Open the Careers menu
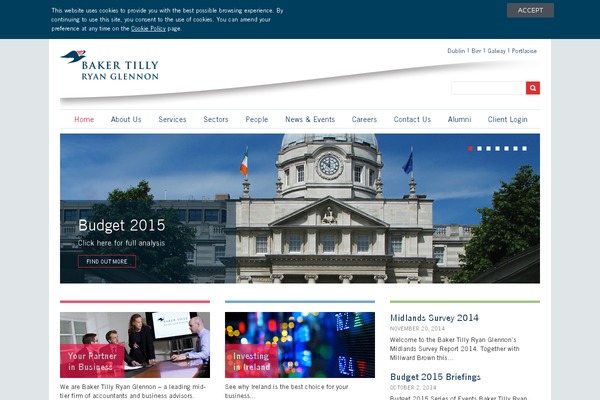Image resolution: width=600 pixels, height=400 pixels. [364, 119]
